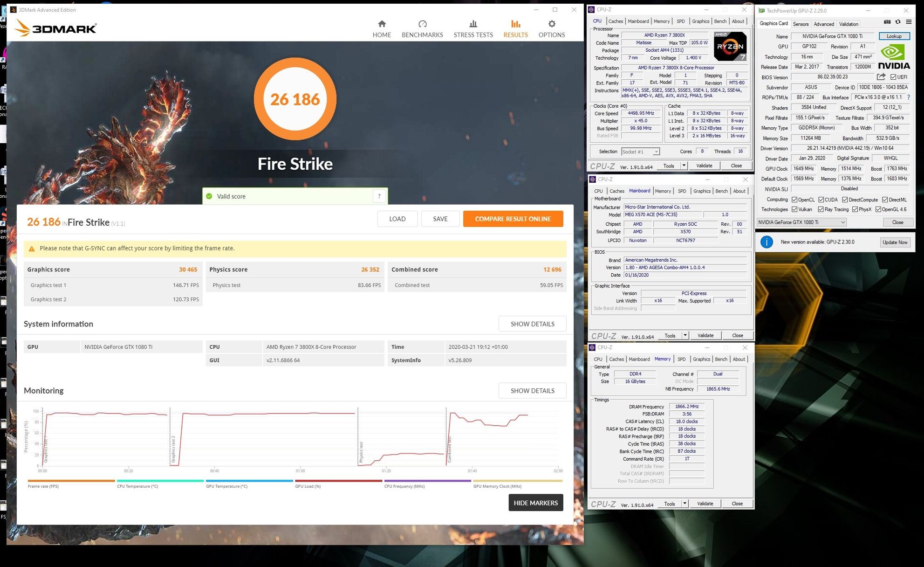
Task: Open Tools dropdown arrow in Mainboard window
Action: 685,335
